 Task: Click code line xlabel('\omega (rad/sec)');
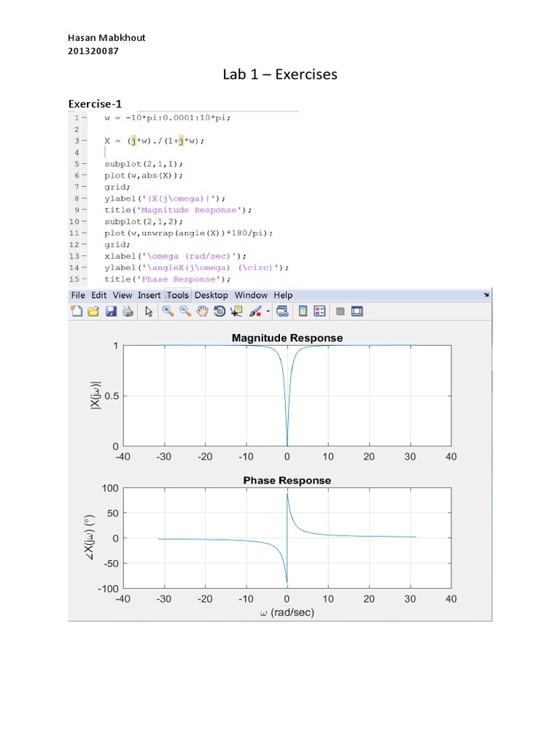tap(175, 256)
